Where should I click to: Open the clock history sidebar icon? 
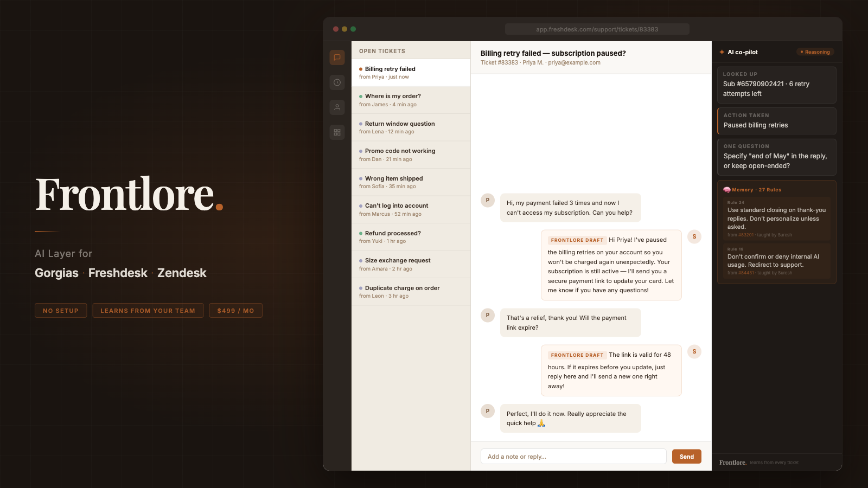click(x=337, y=82)
